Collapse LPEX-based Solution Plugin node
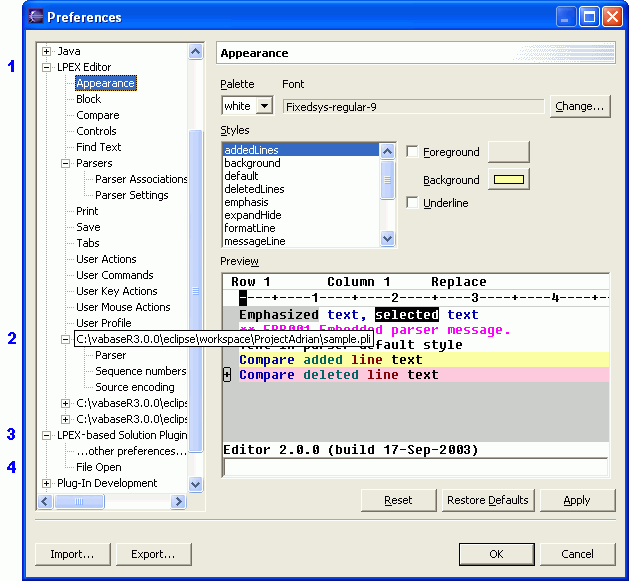The height and width of the screenshot is (581, 629). tap(46, 435)
